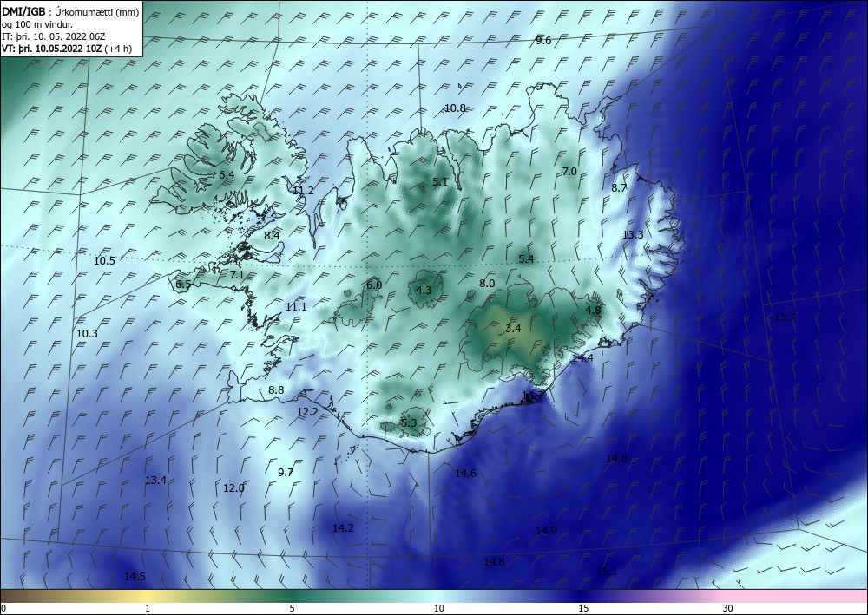
Task: Select the 5.4 value on the map
Action: point(527,259)
